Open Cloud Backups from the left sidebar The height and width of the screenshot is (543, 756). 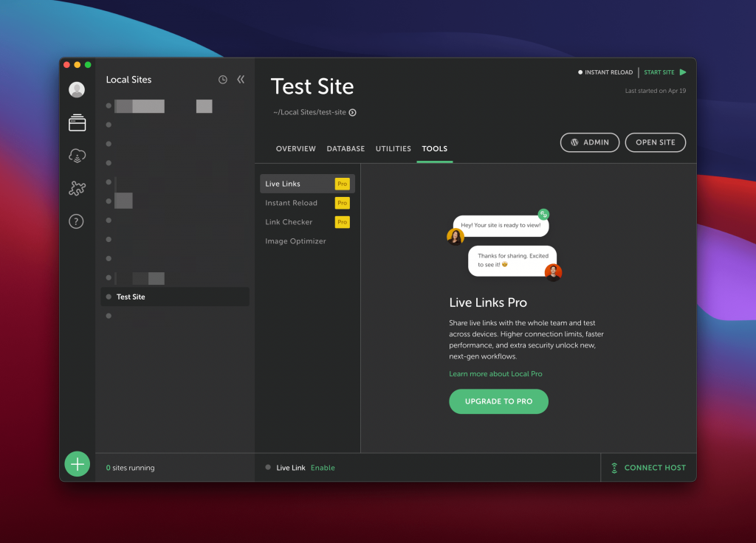[x=77, y=155]
